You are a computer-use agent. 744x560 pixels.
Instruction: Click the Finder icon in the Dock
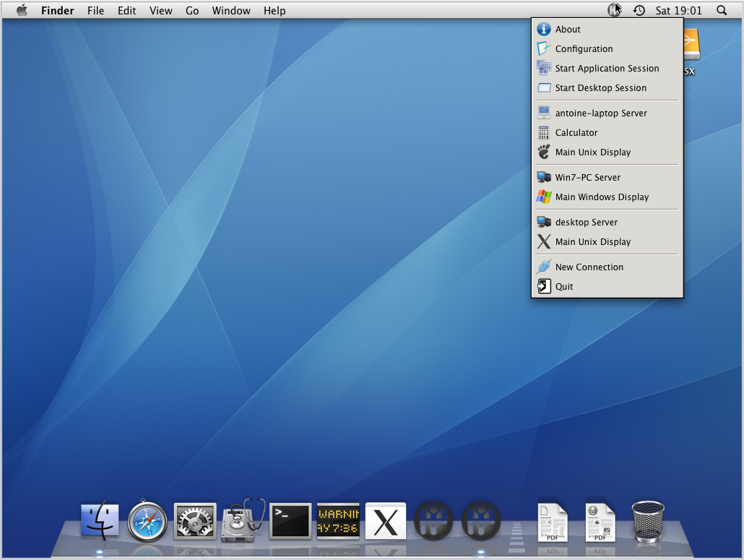pyautogui.click(x=100, y=520)
